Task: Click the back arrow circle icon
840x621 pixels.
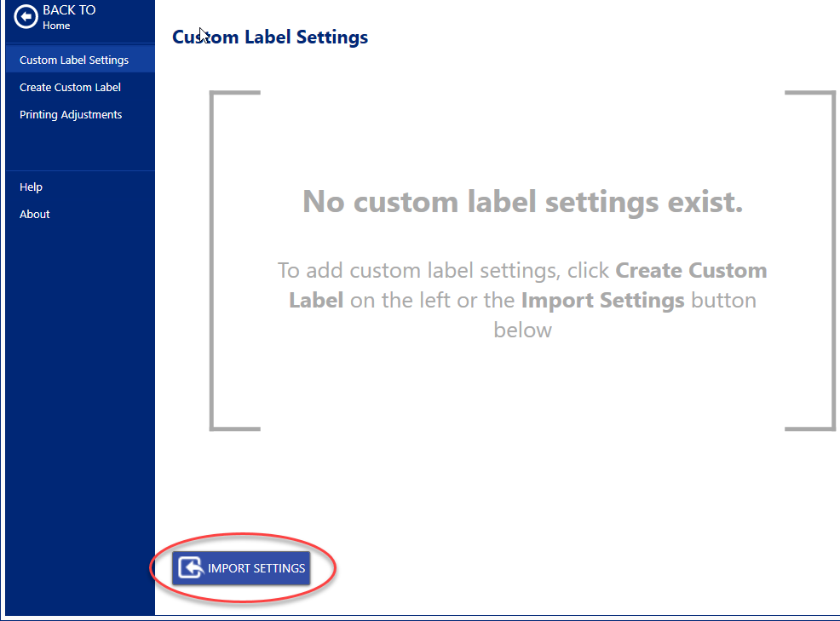Action: [26, 17]
